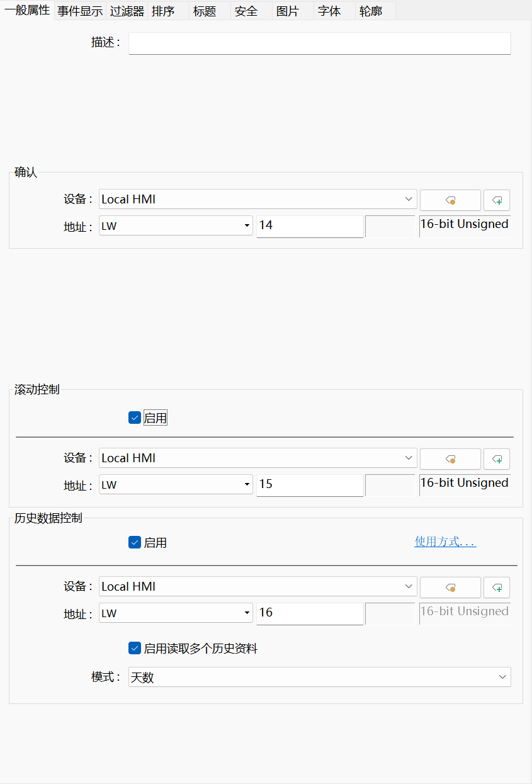Image resolution: width=532 pixels, height=784 pixels.
Task: Click address field containing 15
Action: (310, 485)
